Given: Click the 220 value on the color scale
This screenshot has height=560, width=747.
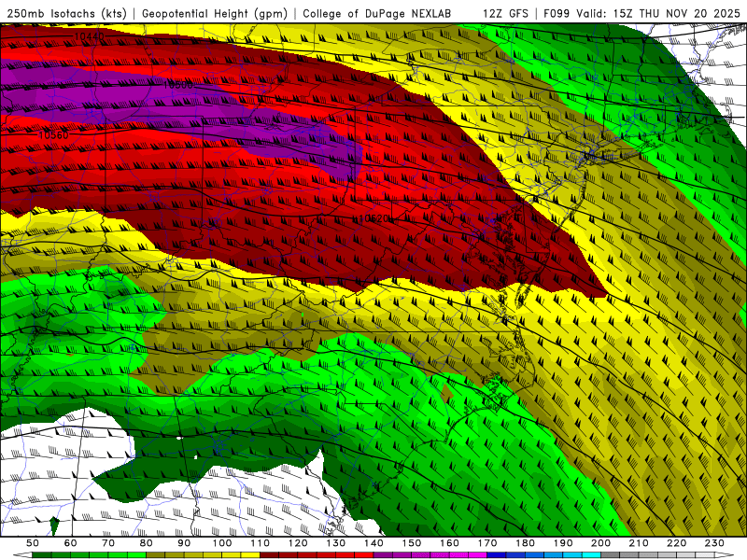Looking at the screenshot, I should tap(676, 543).
